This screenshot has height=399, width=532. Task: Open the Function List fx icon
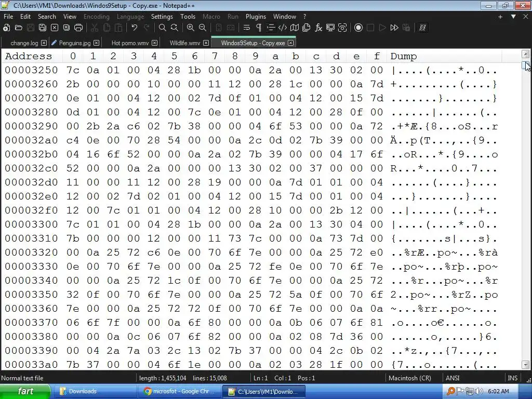coord(318,28)
